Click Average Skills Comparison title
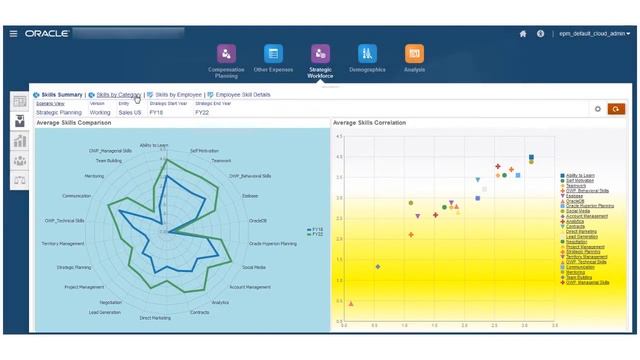Screen dimensions: 640x360 point(74,122)
